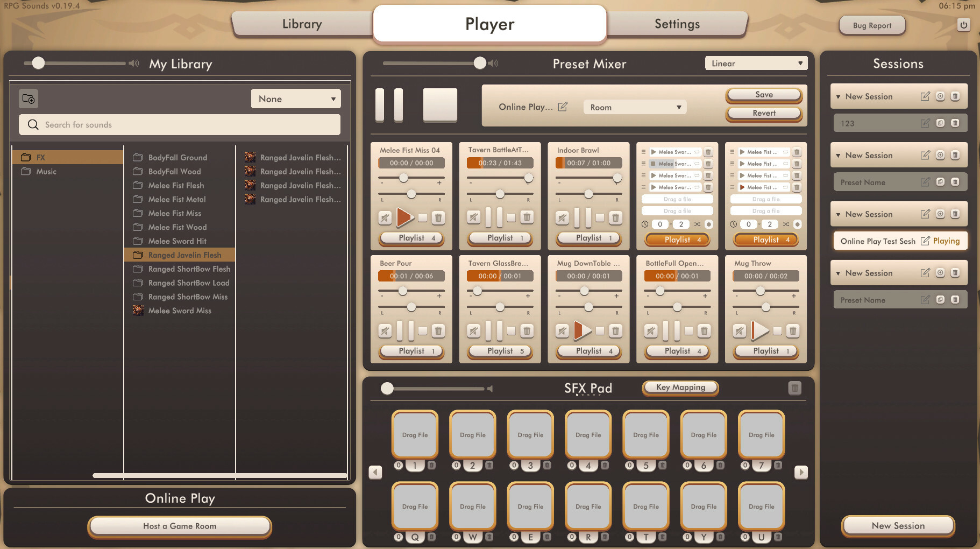Duplicate the 123 preset

tap(940, 123)
